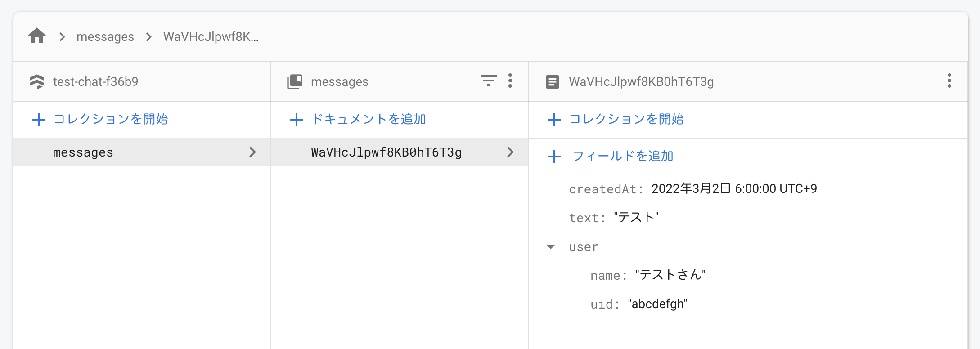Open the messages breadcrumb link
This screenshot has height=349, width=980.
pyautogui.click(x=105, y=36)
